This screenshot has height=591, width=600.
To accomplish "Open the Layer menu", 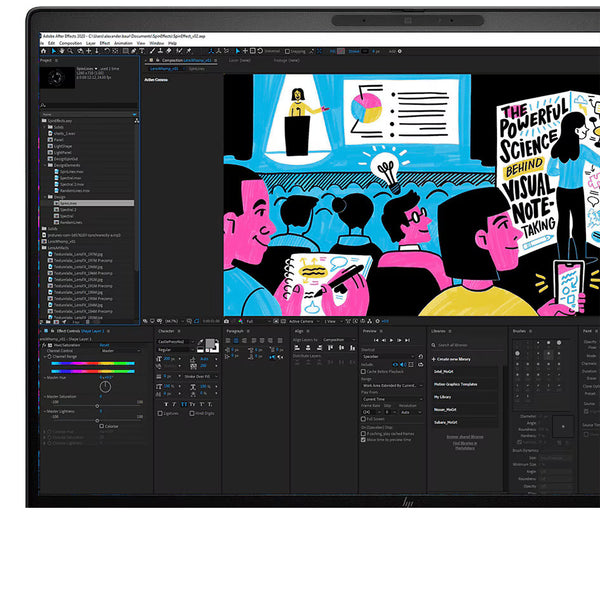I will [91, 43].
